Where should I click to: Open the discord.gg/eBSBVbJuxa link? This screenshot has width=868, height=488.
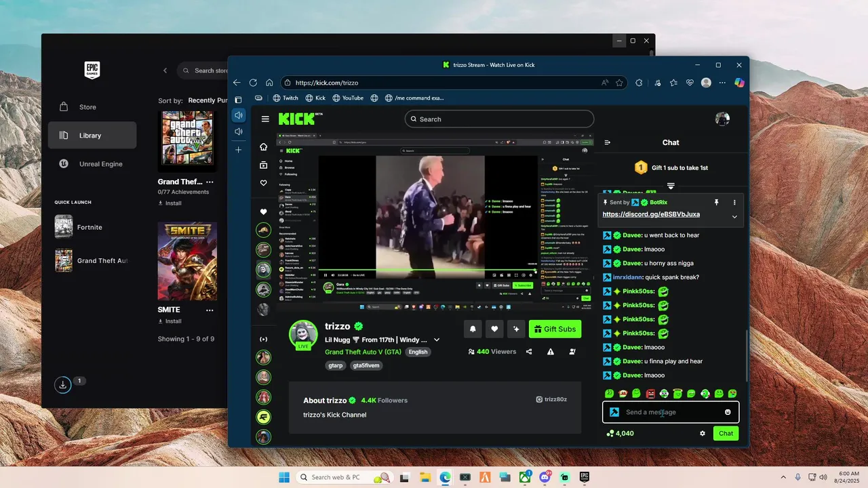[x=651, y=214]
